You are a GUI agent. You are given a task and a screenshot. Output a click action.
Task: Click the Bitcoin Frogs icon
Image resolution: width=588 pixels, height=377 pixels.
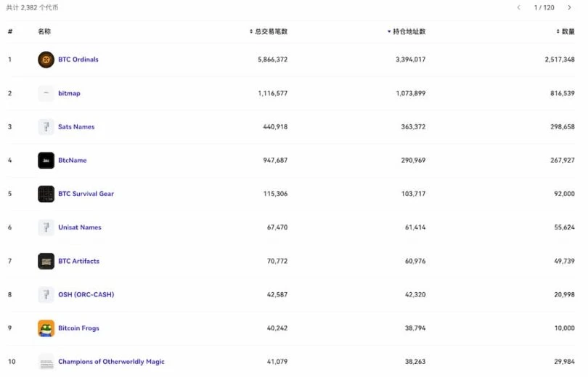click(x=46, y=328)
